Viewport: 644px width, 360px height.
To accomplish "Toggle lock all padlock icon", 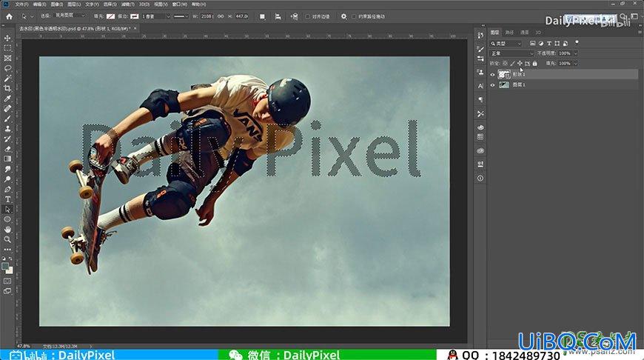I will [534, 63].
